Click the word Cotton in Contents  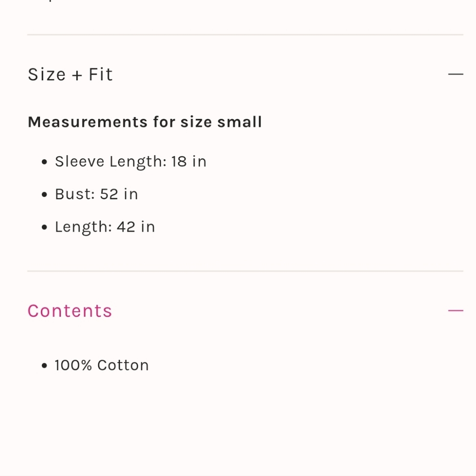tap(123, 365)
